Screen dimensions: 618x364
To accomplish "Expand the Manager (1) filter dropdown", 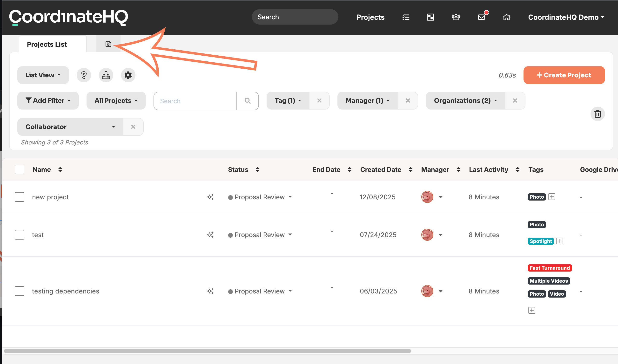I will click(368, 101).
